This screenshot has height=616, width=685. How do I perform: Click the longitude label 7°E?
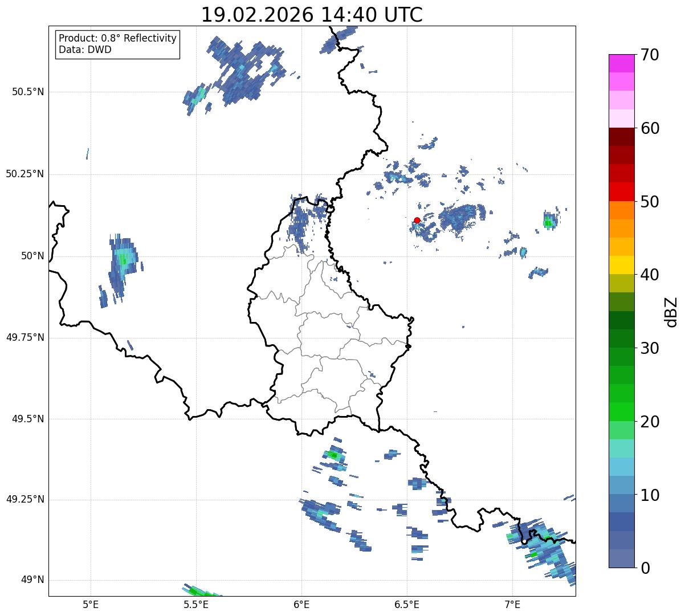click(512, 604)
